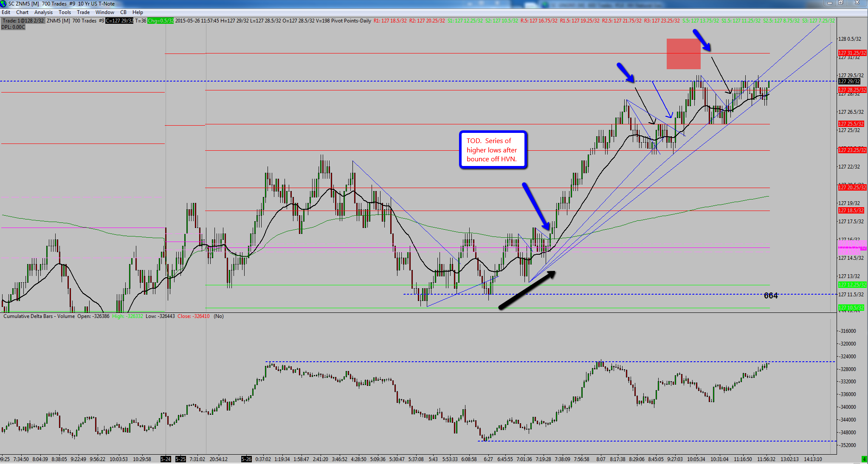
Task: Click the 128 0.5/32 price scale value
Action: (x=849, y=39)
